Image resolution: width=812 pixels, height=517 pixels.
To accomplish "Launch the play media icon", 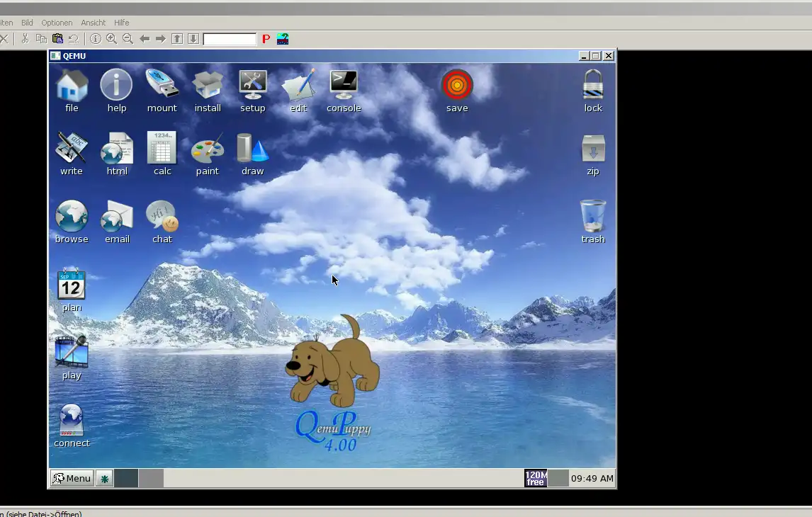I will (72, 352).
